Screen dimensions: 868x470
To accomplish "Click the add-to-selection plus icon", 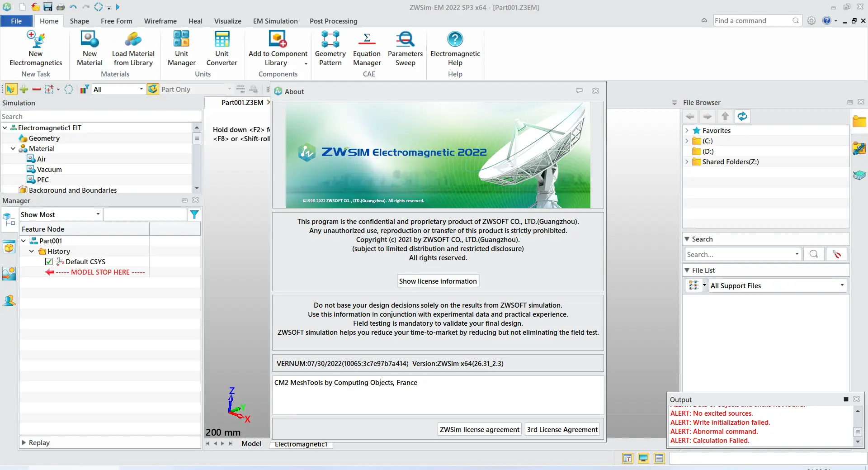I will [x=24, y=89].
